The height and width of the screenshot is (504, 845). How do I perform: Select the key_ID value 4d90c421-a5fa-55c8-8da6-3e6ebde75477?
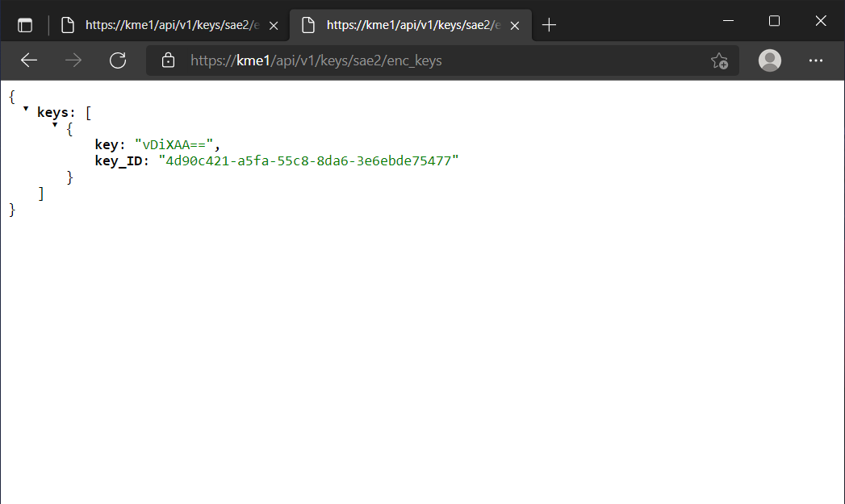click(308, 160)
